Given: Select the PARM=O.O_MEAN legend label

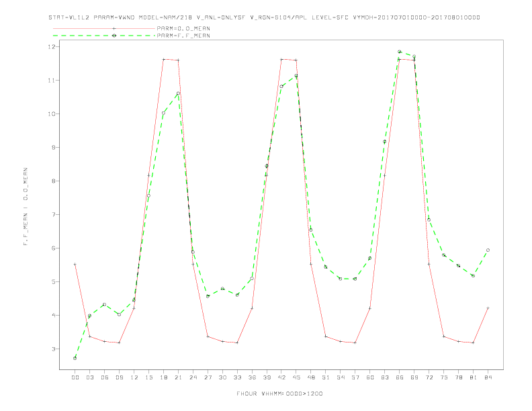Looking at the screenshot, I should pyautogui.click(x=183, y=28).
